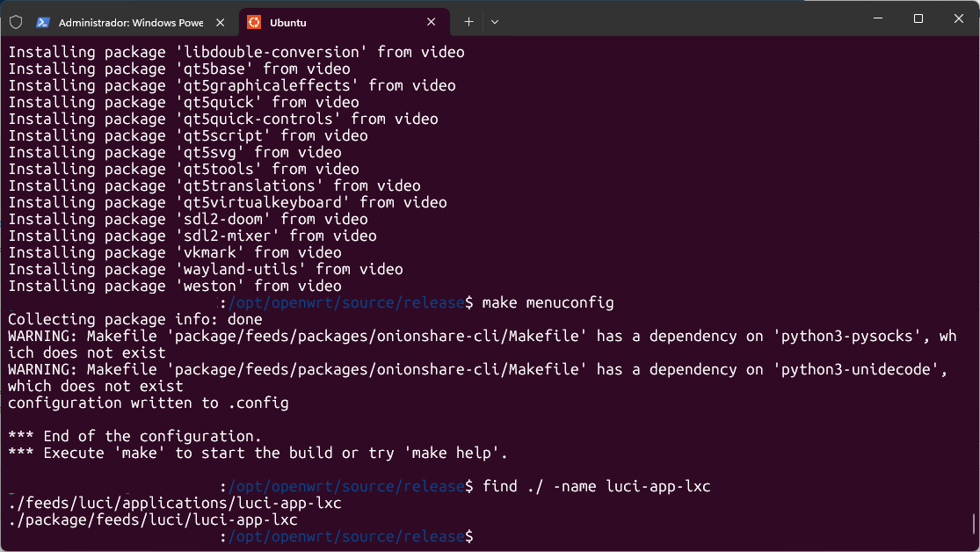Click the ./package/feeds/luci/luci-app-lxc result line
The height and width of the screenshot is (552, 980).
click(x=153, y=520)
